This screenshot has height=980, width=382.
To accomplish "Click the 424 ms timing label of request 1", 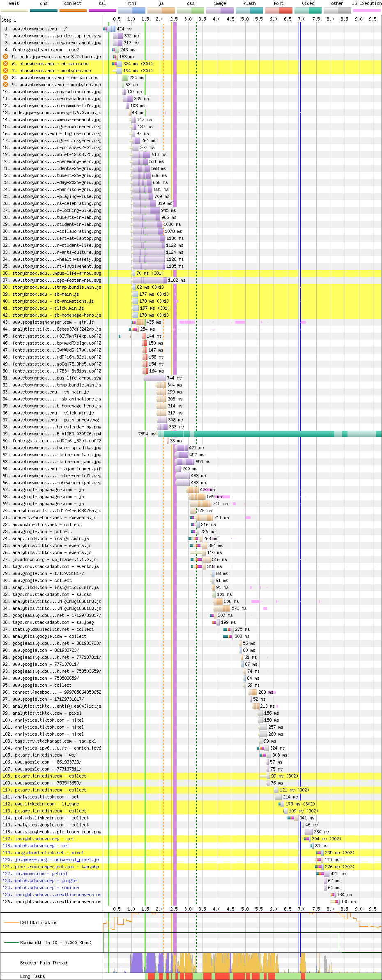I will tap(124, 29).
